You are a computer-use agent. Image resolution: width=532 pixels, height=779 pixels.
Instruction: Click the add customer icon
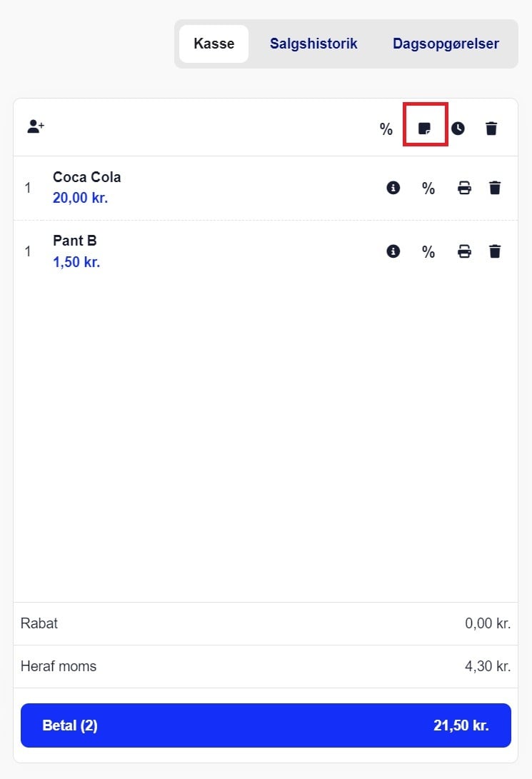point(36,126)
